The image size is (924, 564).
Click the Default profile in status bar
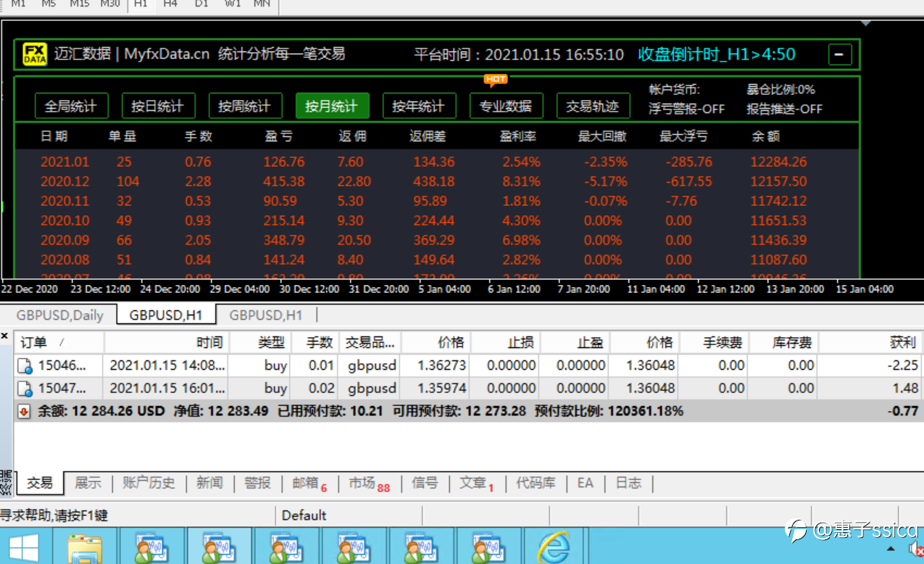click(x=304, y=515)
